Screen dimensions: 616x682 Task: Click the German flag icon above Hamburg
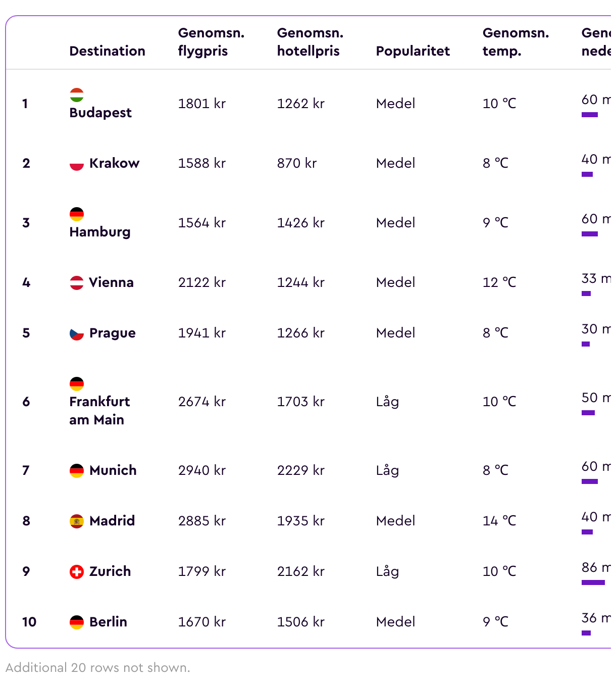click(x=77, y=214)
